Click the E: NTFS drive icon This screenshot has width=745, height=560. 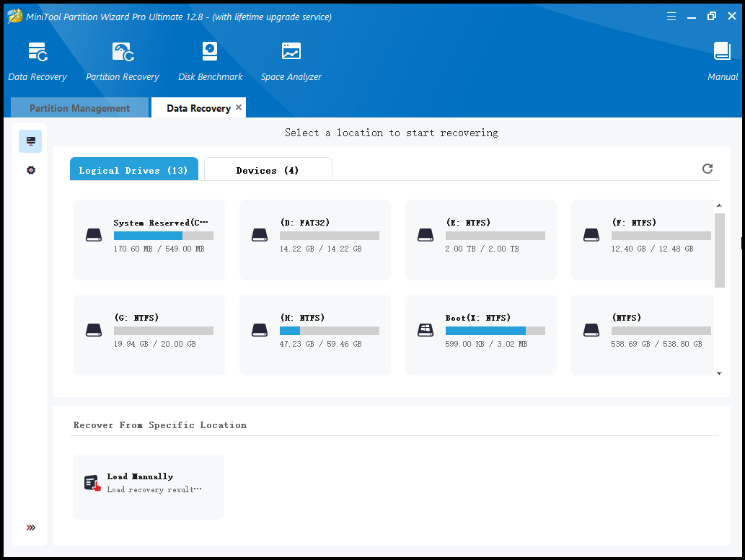[x=426, y=235]
